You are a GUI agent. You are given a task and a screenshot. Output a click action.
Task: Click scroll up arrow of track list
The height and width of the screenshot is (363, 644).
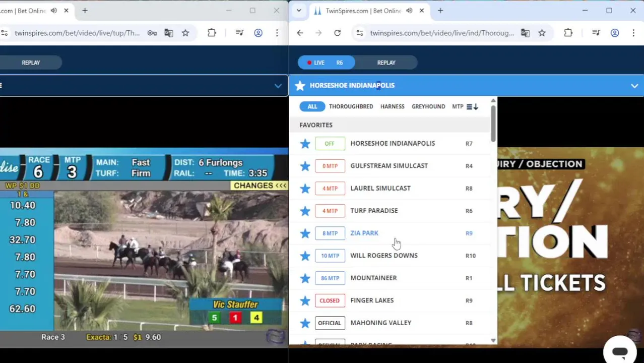[x=493, y=101]
